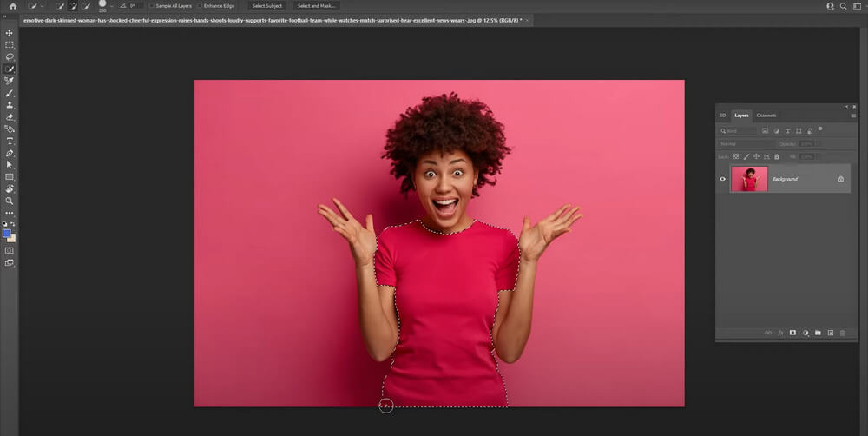Open the blue foreground color swatch
868x436 pixels.
7,234
